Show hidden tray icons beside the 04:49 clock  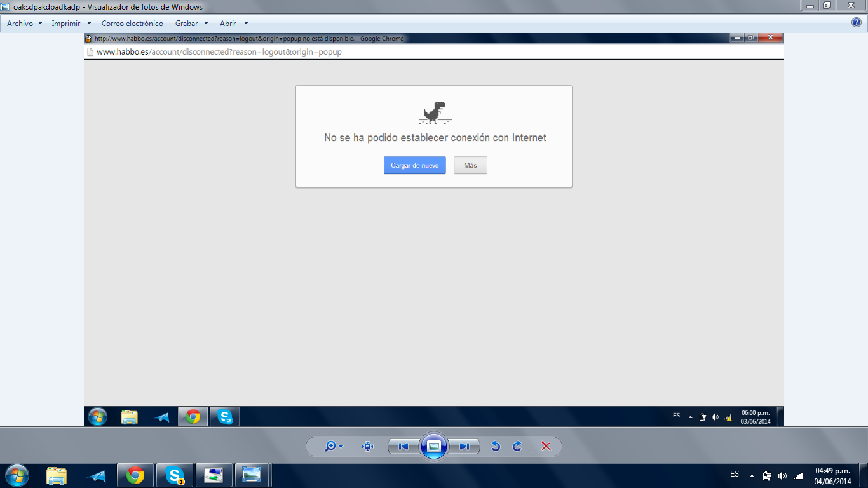point(752,476)
